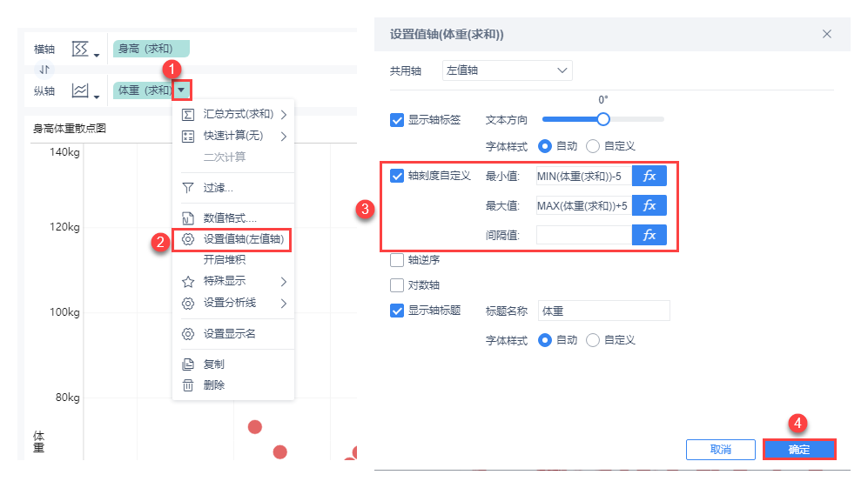Screen dimensions: 868x488
Task: Click the 取消 button
Action: pos(720,450)
